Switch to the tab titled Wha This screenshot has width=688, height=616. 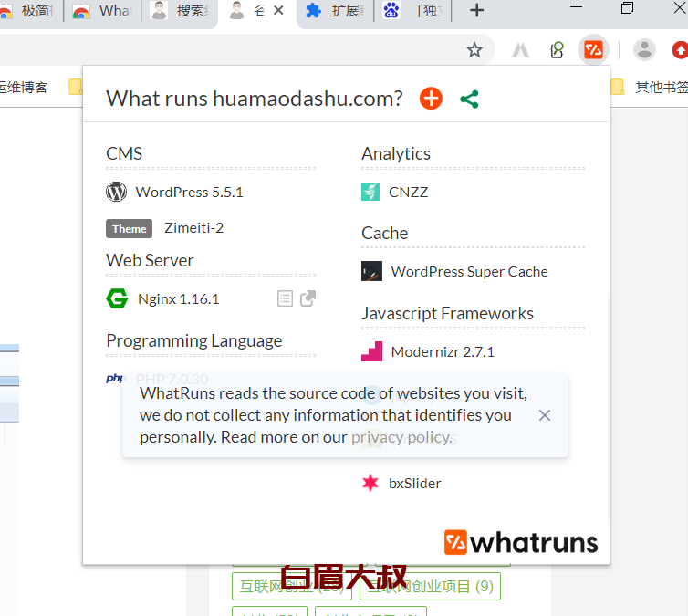pos(103,11)
